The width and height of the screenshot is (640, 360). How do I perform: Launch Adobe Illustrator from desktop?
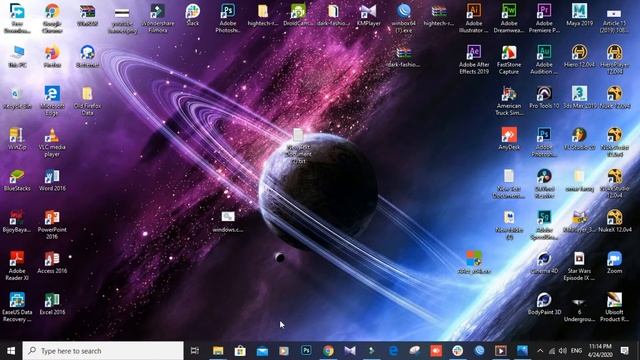474,18
